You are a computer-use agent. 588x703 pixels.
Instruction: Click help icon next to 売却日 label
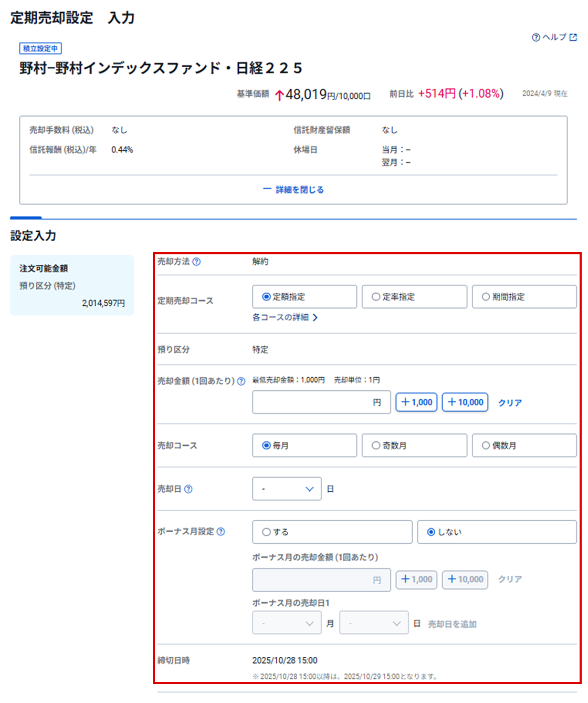point(188,489)
